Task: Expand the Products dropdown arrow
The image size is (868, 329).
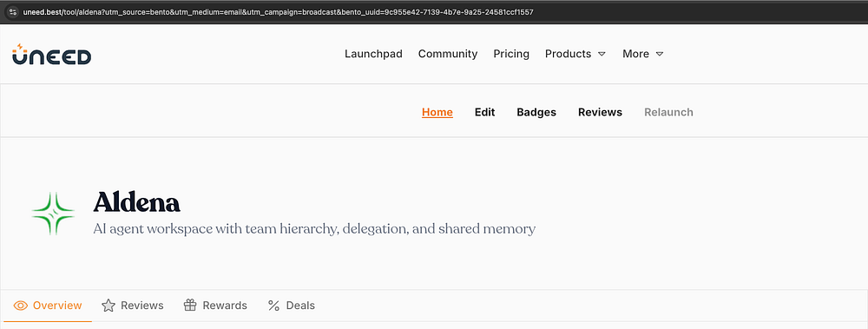Action: (x=602, y=55)
